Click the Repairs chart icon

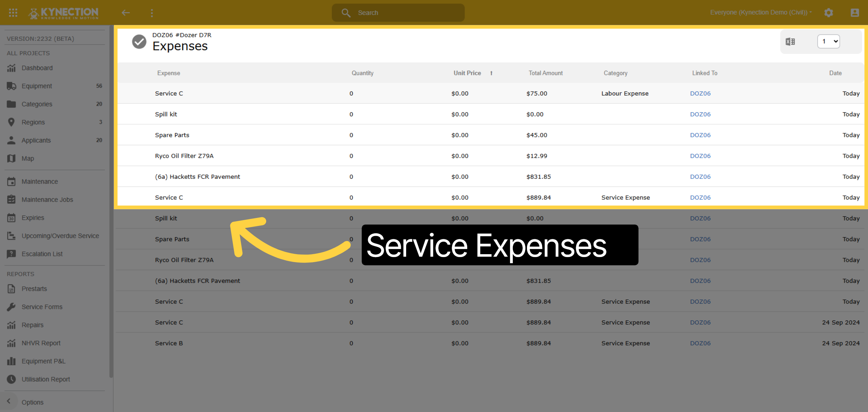[x=12, y=325]
